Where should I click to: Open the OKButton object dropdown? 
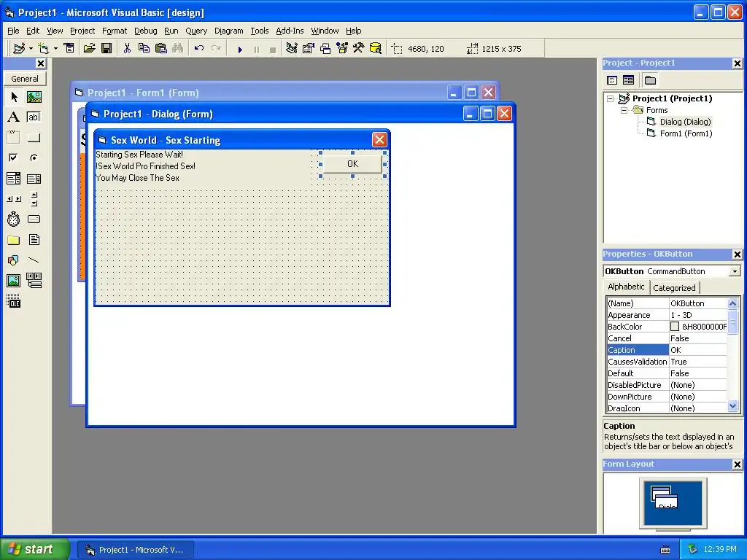(x=735, y=271)
